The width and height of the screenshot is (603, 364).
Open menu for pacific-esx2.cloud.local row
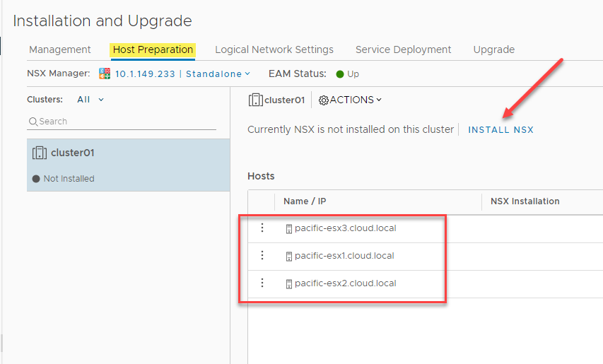[262, 283]
